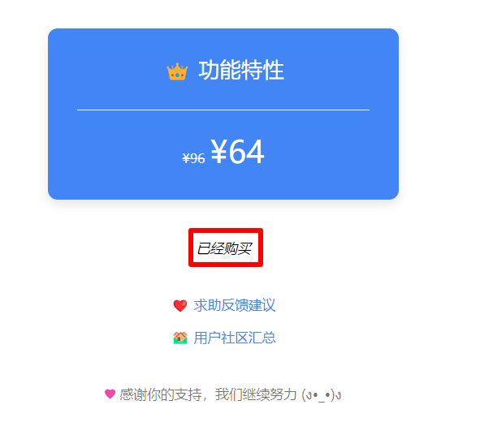Click the 特性 characters in the card heading

262,71
